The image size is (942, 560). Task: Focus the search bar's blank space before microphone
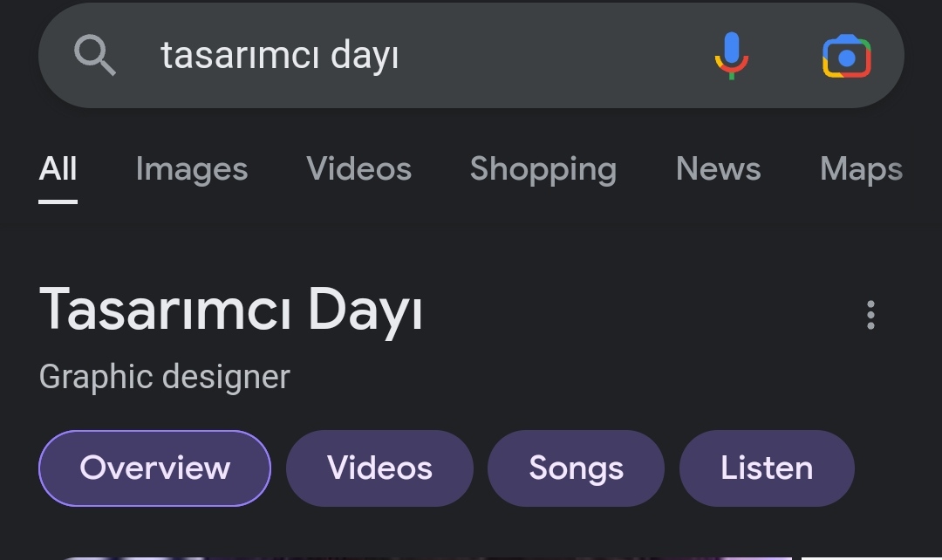pyautogui.click(x=553, y=56)
